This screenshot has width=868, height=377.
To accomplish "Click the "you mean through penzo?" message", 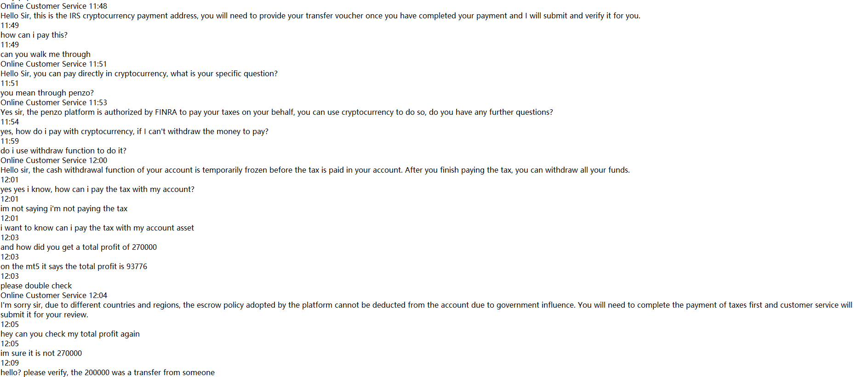I will tap(47, 93).
